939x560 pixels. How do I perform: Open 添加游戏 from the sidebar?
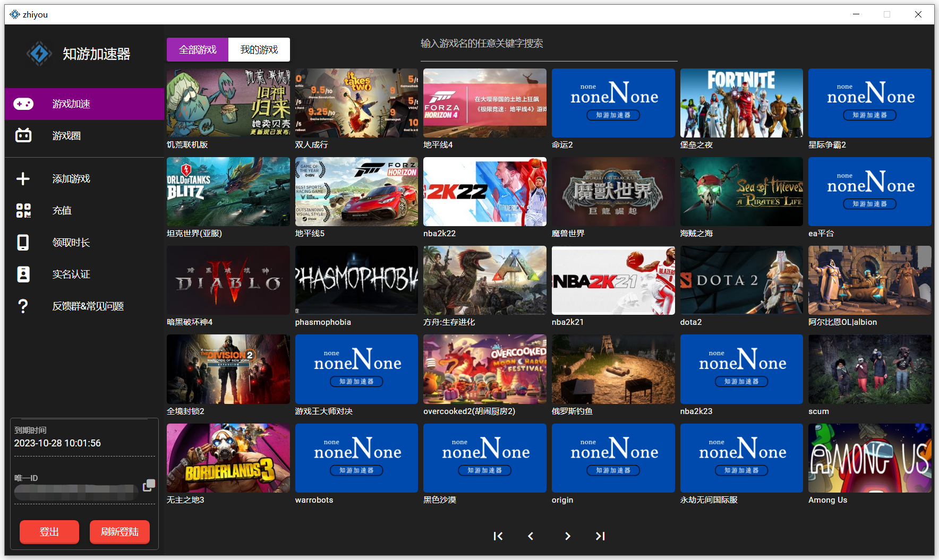84,179
